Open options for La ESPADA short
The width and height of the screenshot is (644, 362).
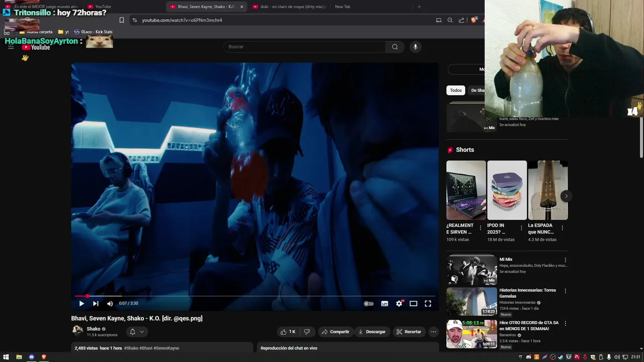pos(562,228)
